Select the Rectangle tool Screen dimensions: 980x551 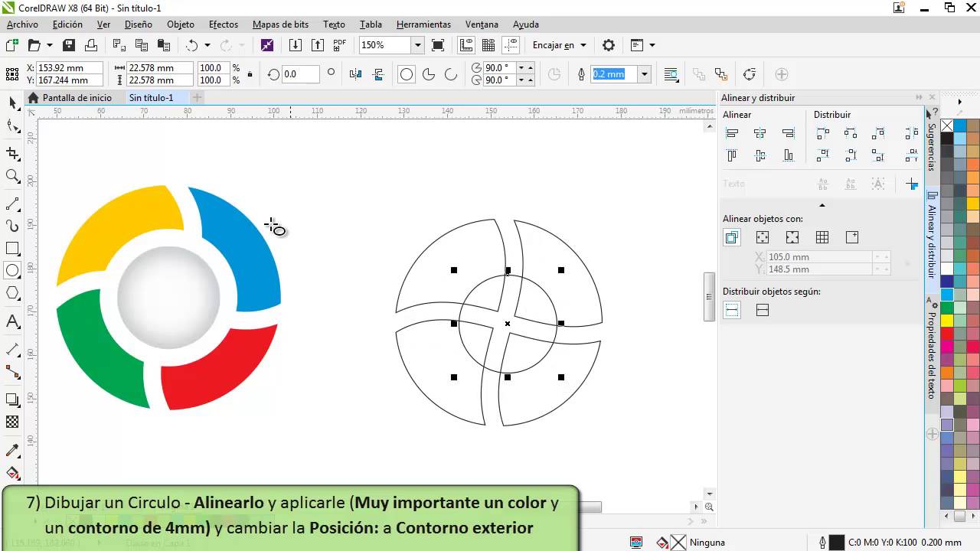click(x=12, y=249)
